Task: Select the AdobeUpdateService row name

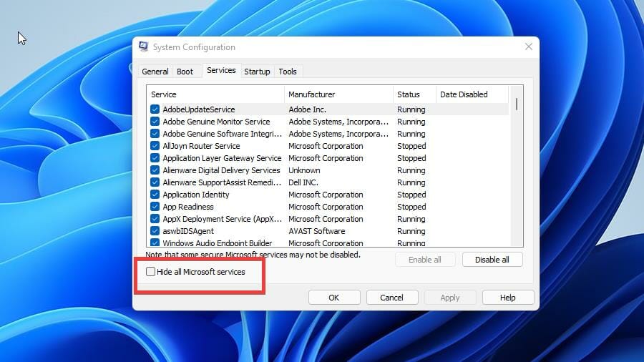Action: 199,109
